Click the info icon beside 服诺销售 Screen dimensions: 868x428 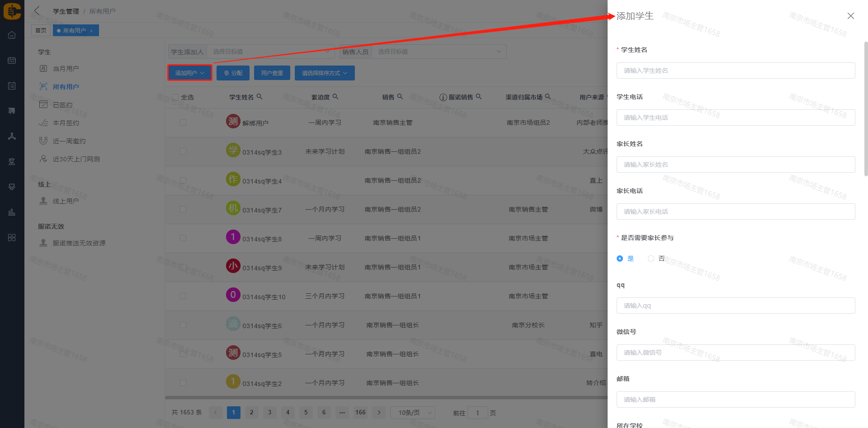pyautogui.click(x=443, y=97)
